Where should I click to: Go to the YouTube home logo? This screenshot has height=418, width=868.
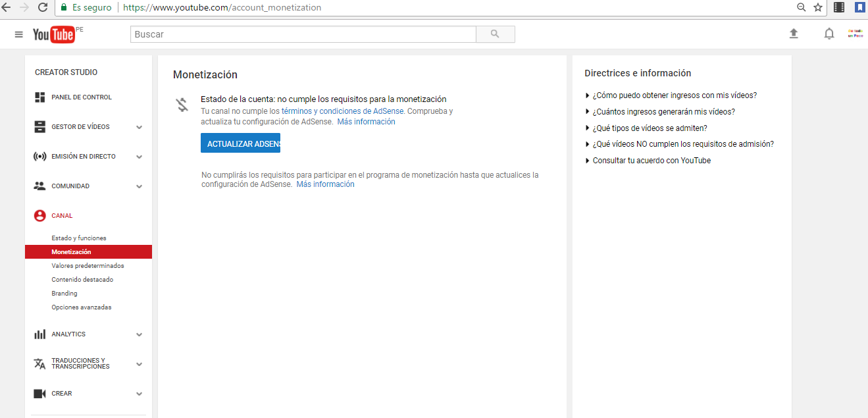tap(54, 34)
